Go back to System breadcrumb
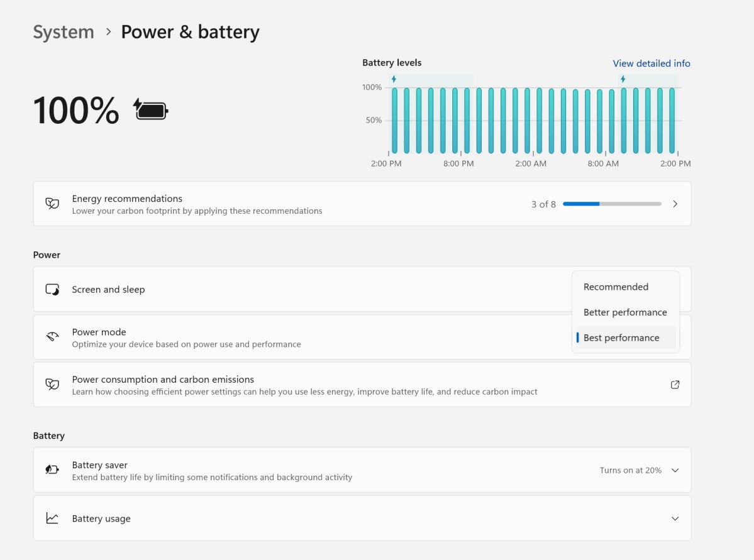The image size is (754, 560). [x=64, y=32]
